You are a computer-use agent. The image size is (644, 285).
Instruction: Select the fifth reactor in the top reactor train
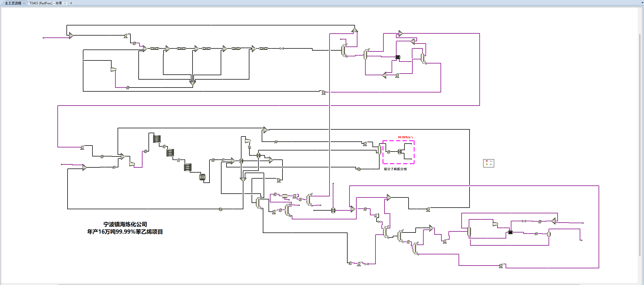pyautogui.click(x=263, y=48)
